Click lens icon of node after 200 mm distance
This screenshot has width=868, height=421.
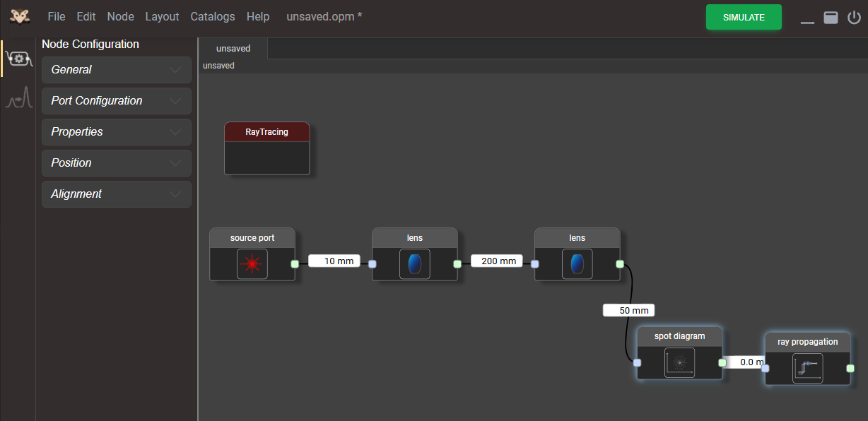577,264
